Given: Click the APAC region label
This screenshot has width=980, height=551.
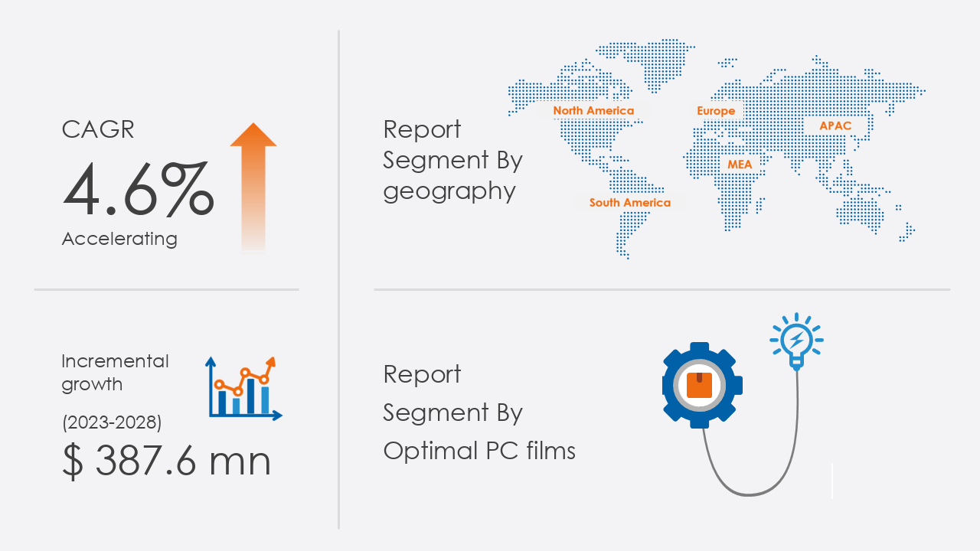Looking at the screenshot, I should coord(835,126).
